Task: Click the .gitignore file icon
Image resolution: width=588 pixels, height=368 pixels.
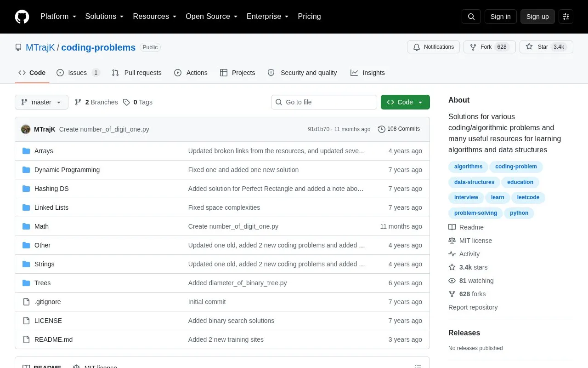Action: click(26, 302)
